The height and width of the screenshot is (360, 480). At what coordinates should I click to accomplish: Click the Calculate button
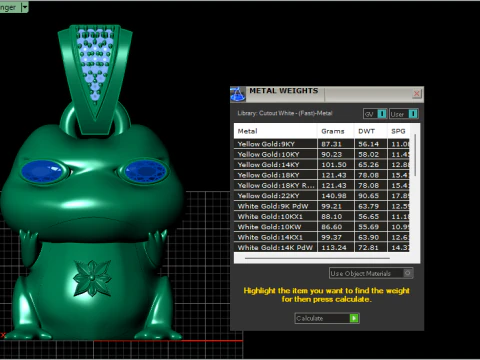pos(327,318)
